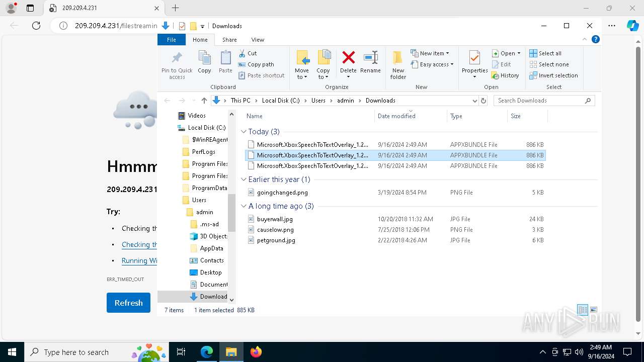Screen dimensions: 644x362
Task: Click History in the Open group
Action: pyautogui.click(x=505, y=75)
